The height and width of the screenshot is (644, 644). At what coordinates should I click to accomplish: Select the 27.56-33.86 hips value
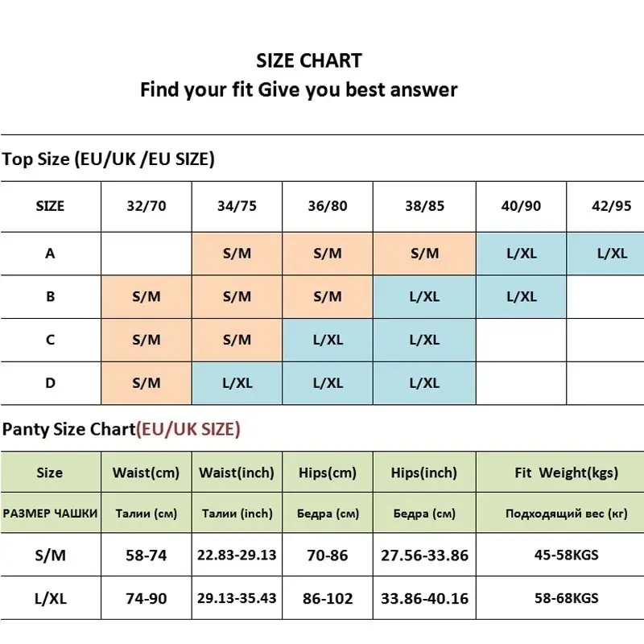coord(424,555)
